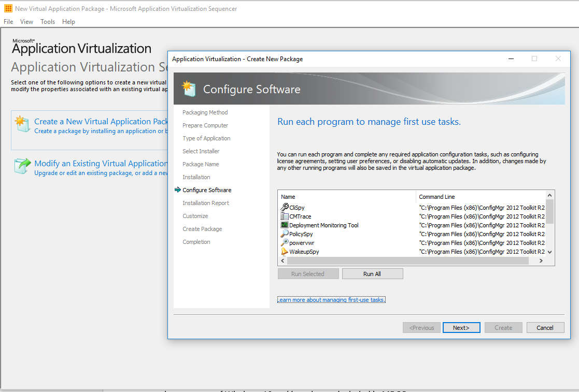The height and width of the screenshot is (392, 579).
Task: Click the Installation Report step
Action: pos(206,202)
